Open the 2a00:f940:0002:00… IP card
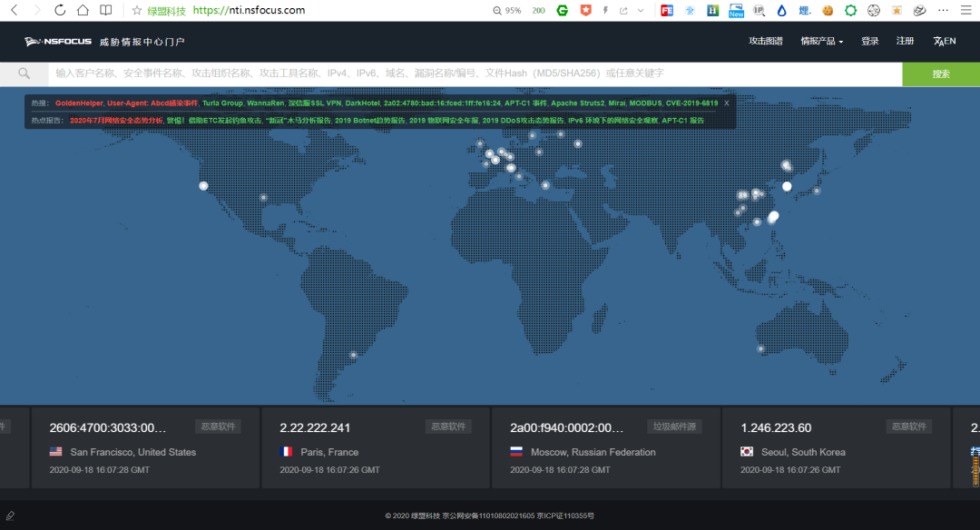This screenshot has height=530, width=980. (x=606, y=447)
